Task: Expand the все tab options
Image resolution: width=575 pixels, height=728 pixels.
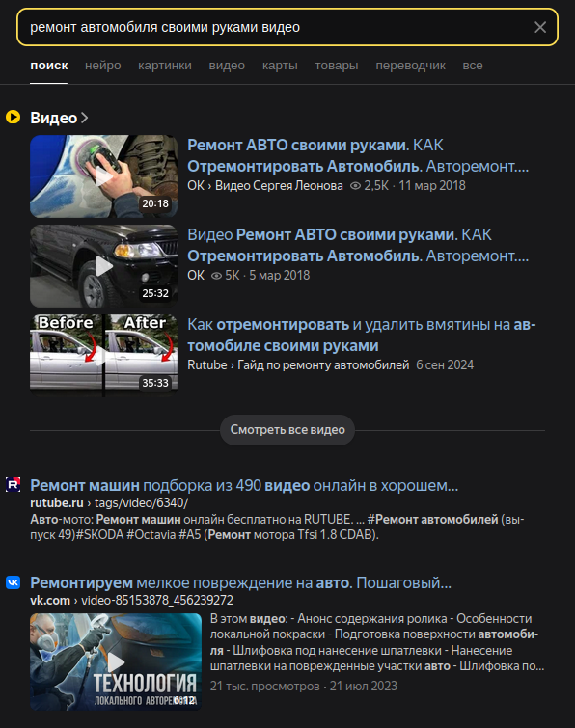Action: click(473, 66)
